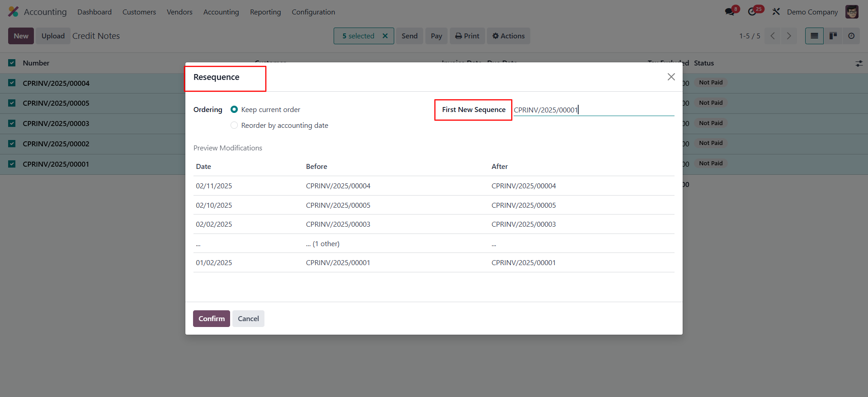Open column settings adjust icon

(859, 64)
